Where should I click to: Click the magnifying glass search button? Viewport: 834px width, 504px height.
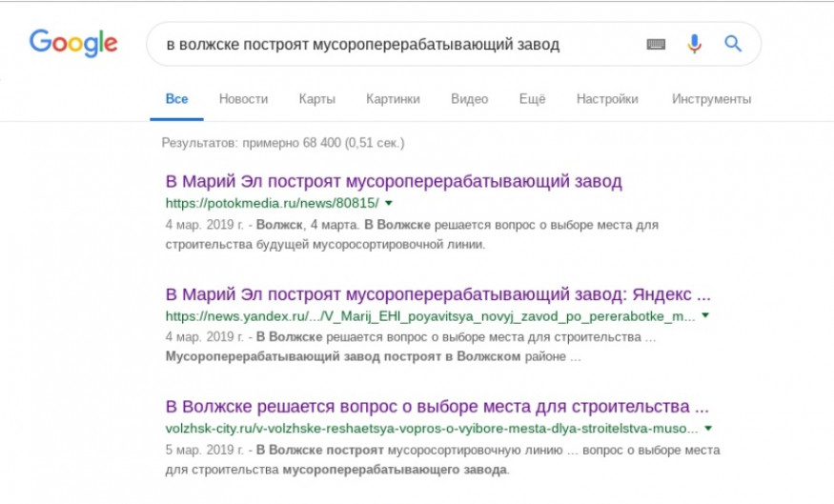(732, 44)
